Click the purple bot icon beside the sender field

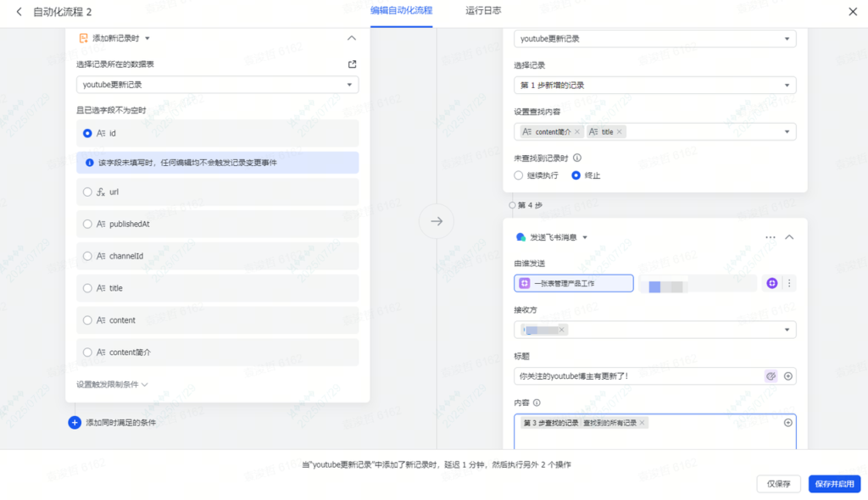point(771,283)
